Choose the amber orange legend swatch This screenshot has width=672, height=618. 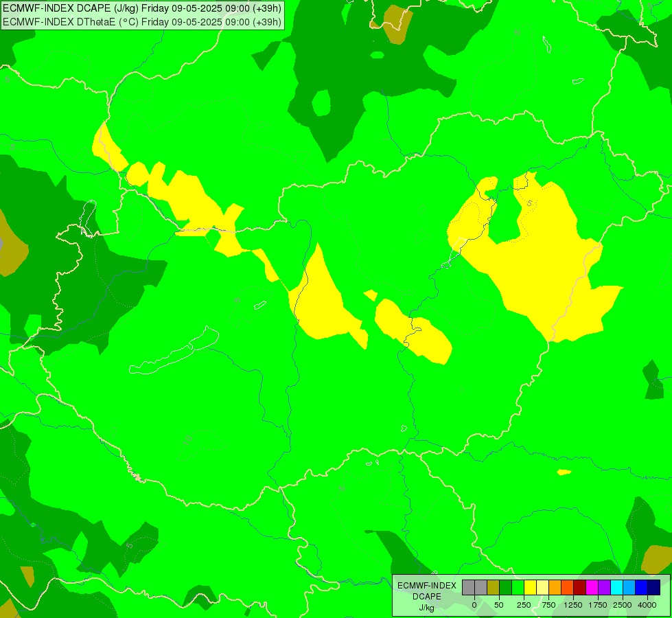[555, 588]
